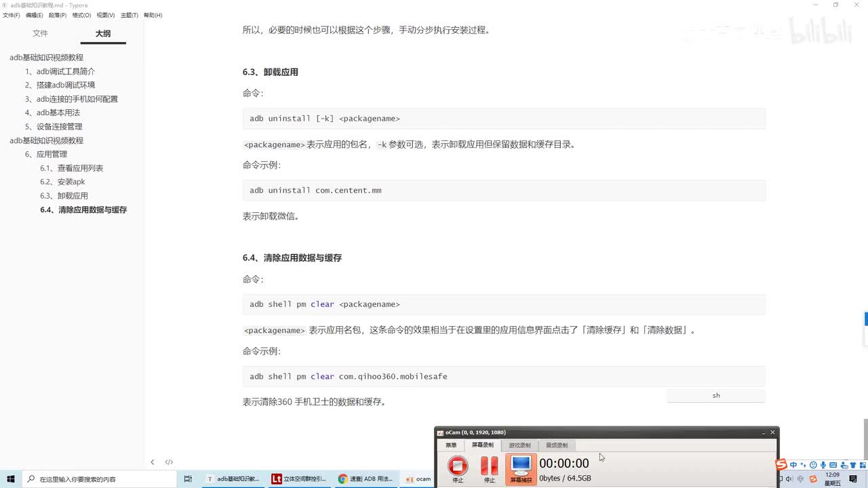Click code block 'adb shell pm clear <packagename>'
868x488 pixels.
coord(504,304)
